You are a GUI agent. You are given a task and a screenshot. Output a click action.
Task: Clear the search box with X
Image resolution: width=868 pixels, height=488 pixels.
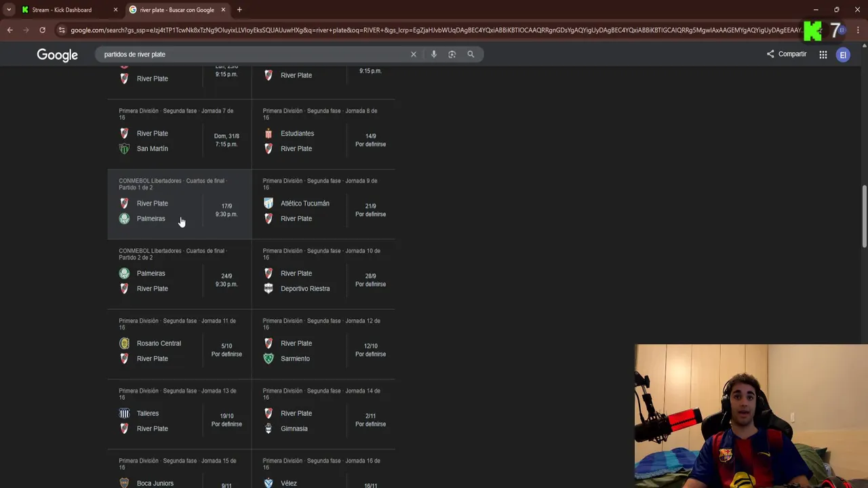(x=413, y=54)
